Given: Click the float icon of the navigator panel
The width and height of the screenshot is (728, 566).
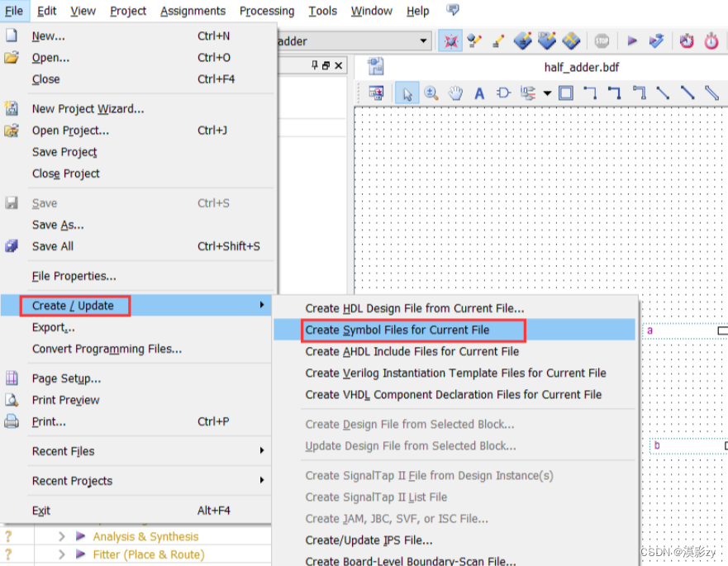Looking at the screenshot, I should pos(326,65).
